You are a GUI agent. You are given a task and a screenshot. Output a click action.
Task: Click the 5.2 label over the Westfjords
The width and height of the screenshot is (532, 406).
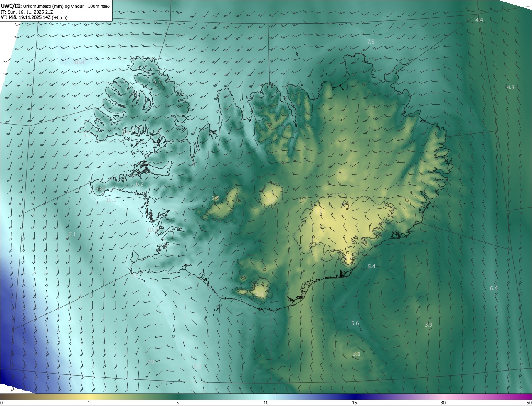click(157, 82)
